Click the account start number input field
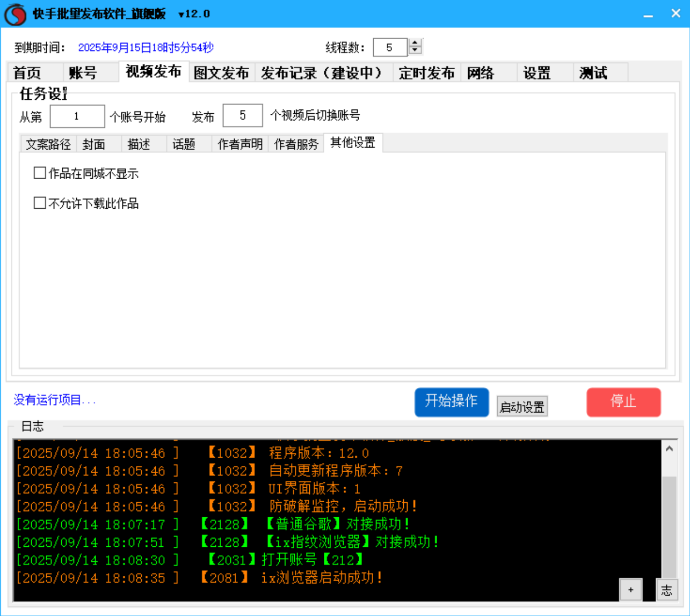This screenshot has width=690, height=616. click(77, 115)
